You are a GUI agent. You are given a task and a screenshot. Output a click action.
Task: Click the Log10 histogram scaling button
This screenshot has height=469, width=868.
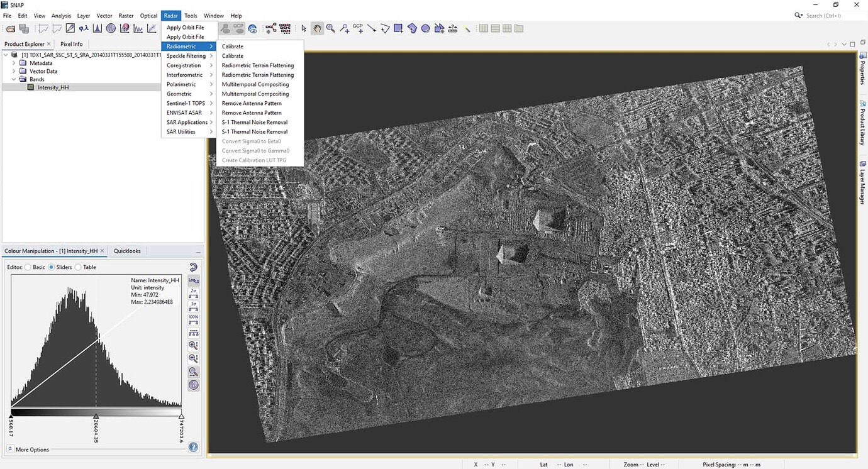(194, 280)
